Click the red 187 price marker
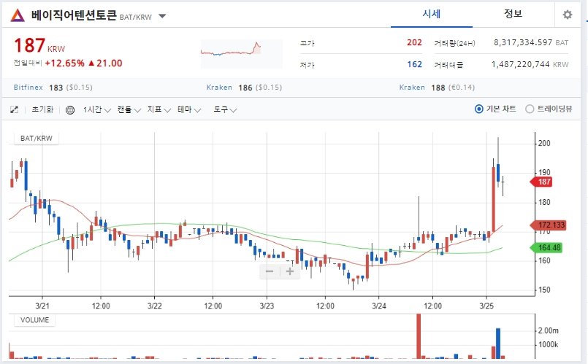 [543, 182]
